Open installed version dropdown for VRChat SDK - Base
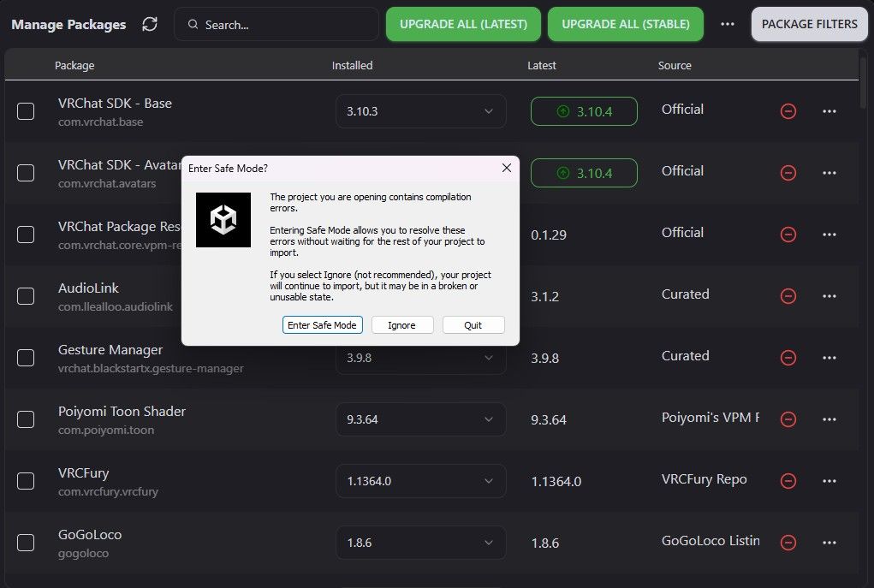This screenshot has height=588, width=874. click(421, 111)
